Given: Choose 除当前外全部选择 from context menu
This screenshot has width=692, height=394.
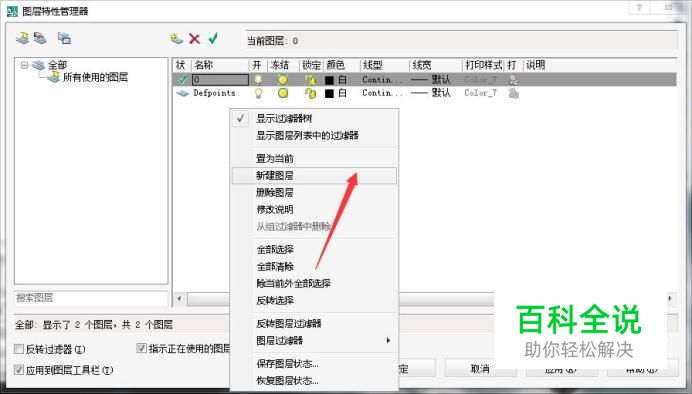Looking at the screenshot, I should click(x=314, y=283).
